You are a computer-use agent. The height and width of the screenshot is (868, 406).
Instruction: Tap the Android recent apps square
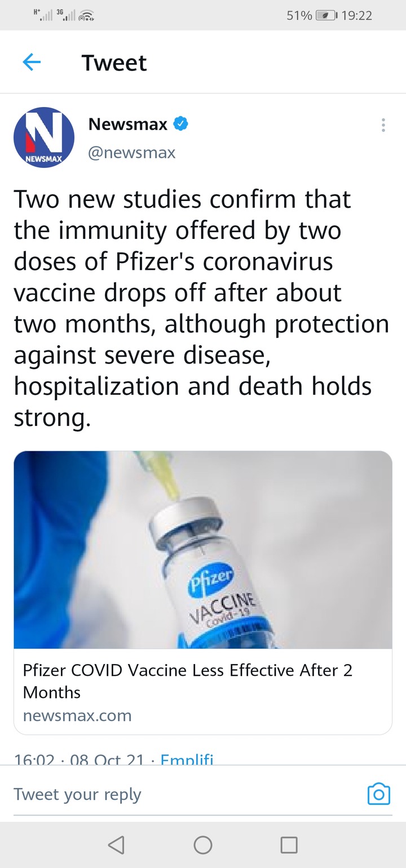click(x=289, y=844)
